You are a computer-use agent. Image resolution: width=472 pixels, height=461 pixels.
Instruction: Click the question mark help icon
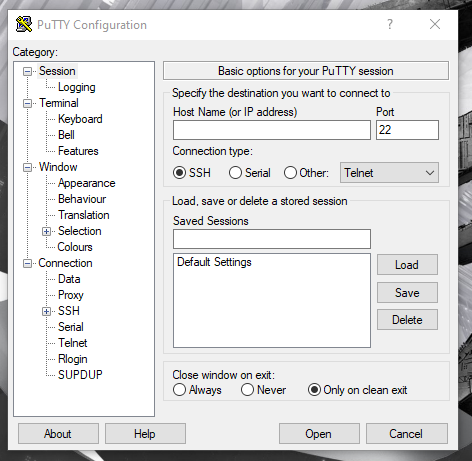(x=390, y=24)
